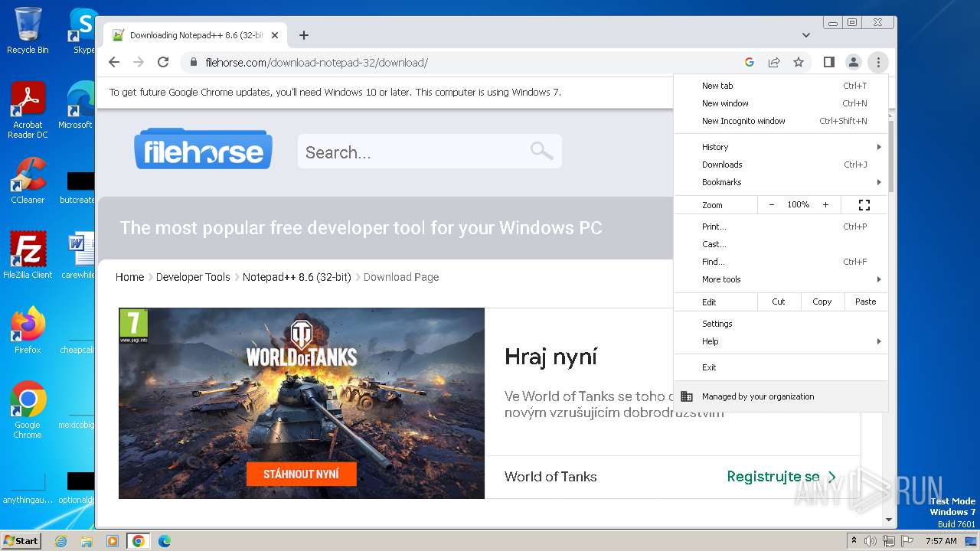Click the Hraj nyní ad headline
The height and width of the screenshot is (551, 980).
[550, 357]
